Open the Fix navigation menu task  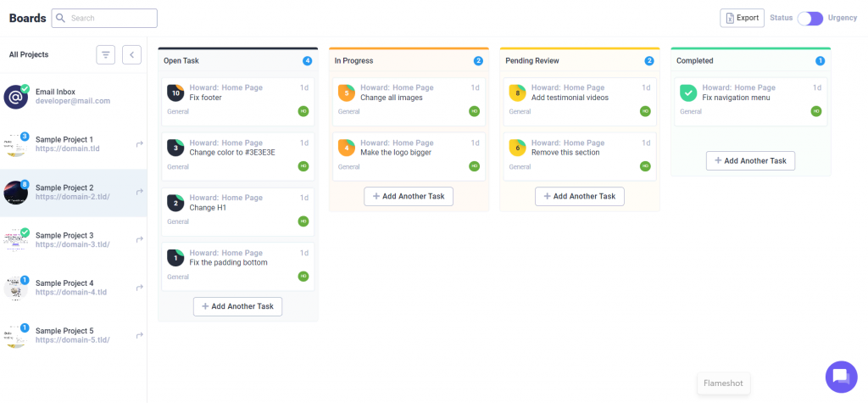pos(737,98)
